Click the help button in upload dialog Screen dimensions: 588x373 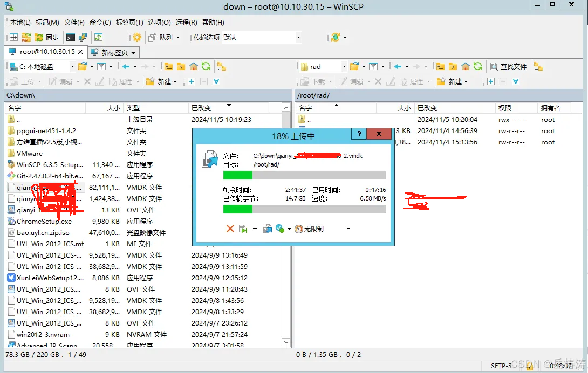pyautogui.click(x=359, y=134)
